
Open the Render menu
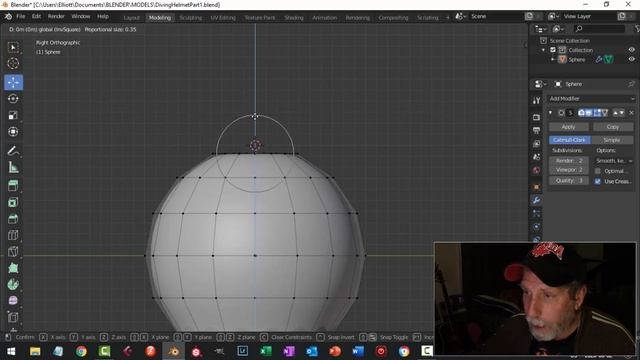click(x=56, y=16)
